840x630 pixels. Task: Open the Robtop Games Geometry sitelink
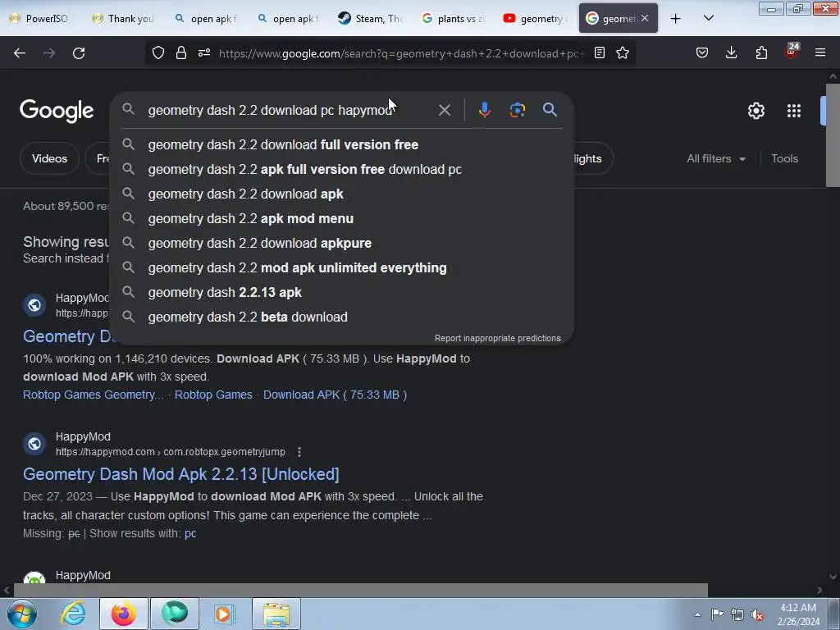click(x=94, y=395)
